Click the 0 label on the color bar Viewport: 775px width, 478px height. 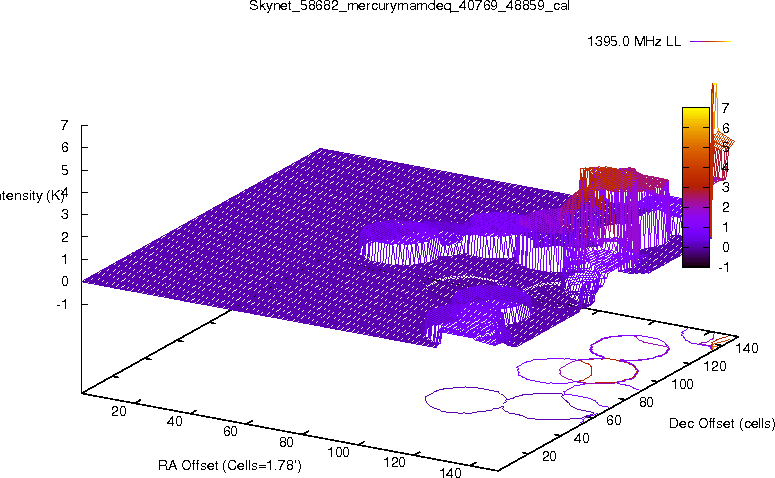(725, 247)
